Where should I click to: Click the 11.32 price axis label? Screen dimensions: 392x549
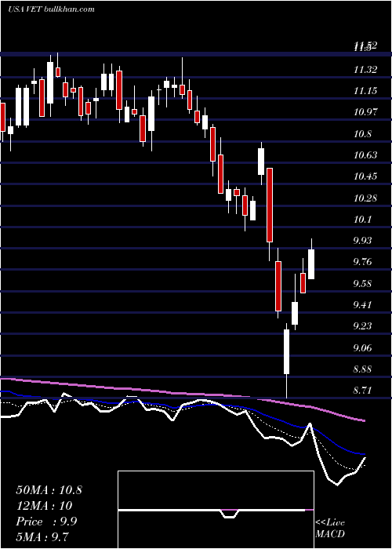(365, 70)
